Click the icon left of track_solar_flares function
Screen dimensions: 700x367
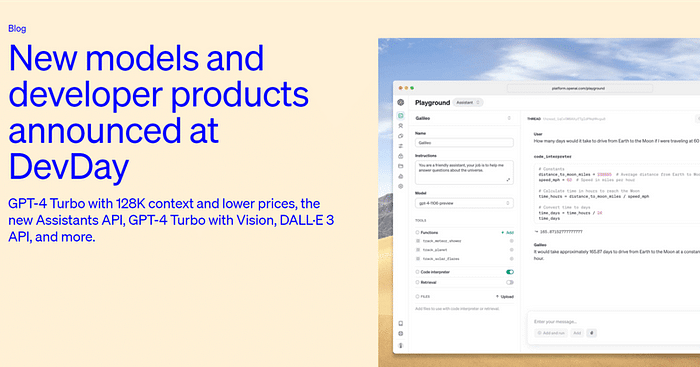tap(418, 259)
